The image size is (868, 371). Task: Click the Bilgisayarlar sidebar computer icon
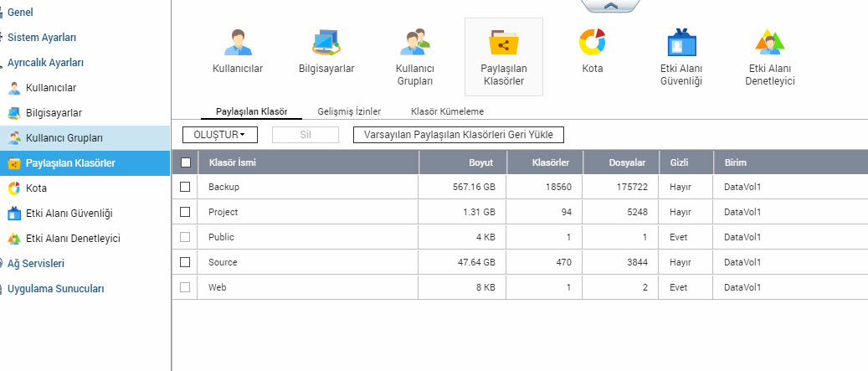pyautogui.click(x=14, y=113)
